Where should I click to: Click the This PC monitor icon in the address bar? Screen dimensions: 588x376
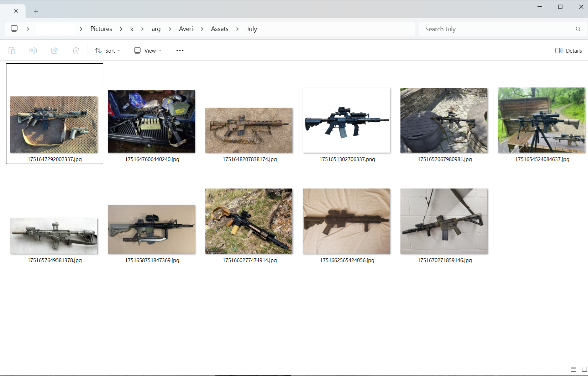pyautogui.click(x=14, y=29)
